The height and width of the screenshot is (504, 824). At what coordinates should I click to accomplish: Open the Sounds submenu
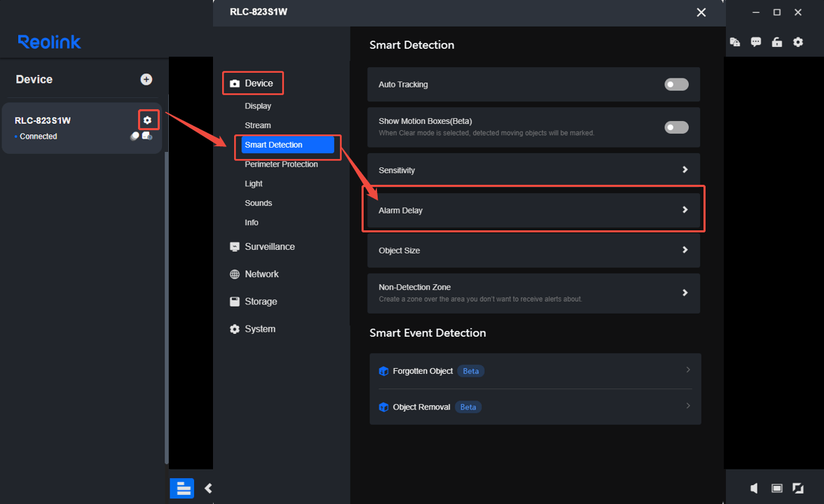pyautogui.click(x=259, y=203)
